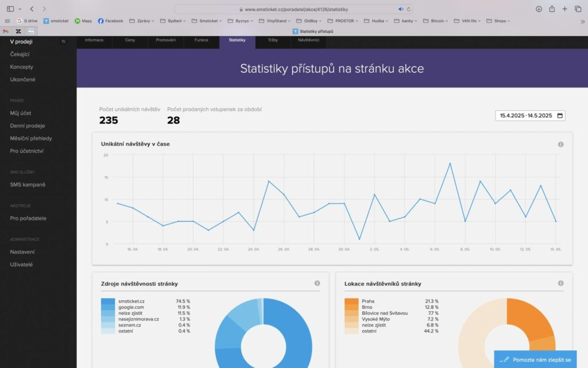This screenshot has width=588, height=368.
Task: Show tab overview with the tabs icon
Action: click(x=579, y=9)
